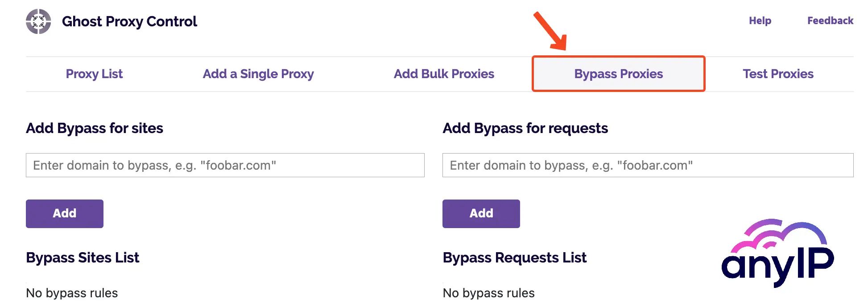Open the Add a Single Proxy tab
The image size is (868, 308).
pyautogui.click(x=258, y=74)
